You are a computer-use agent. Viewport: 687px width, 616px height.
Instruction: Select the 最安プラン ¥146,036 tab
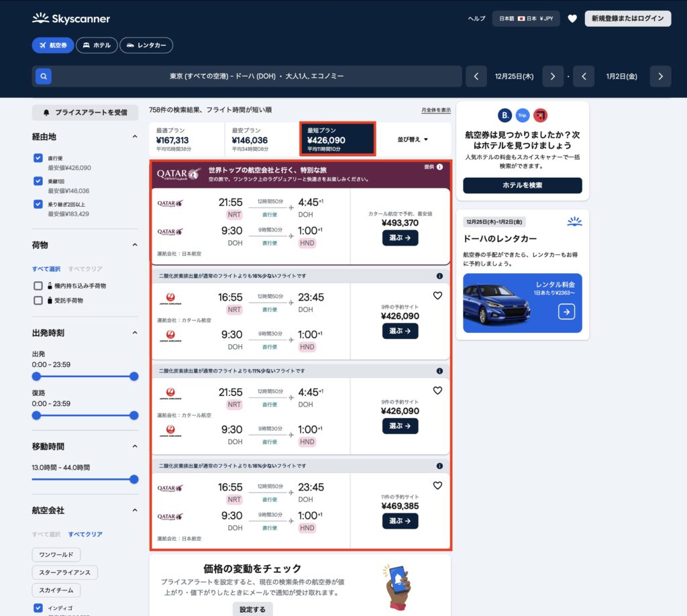pos(261,140)
